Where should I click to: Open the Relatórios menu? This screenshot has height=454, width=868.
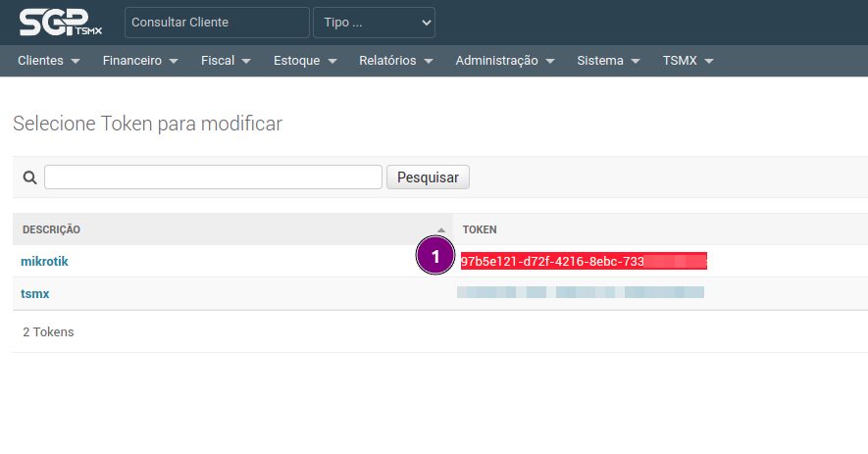click(x=396, y=61)
